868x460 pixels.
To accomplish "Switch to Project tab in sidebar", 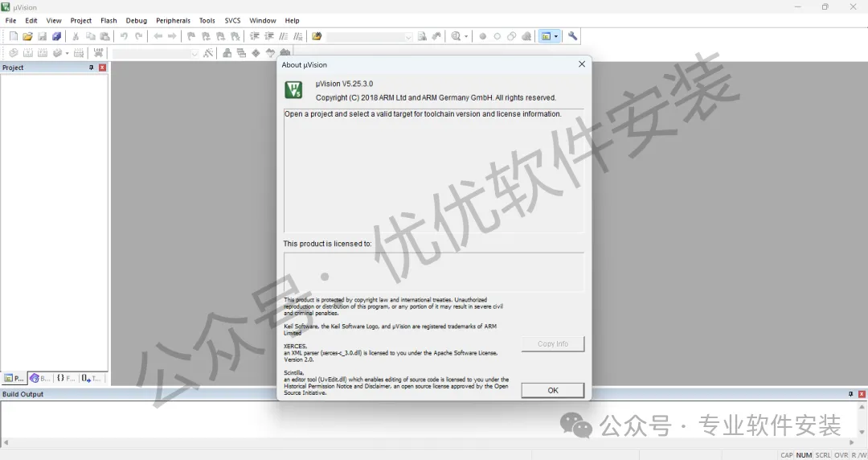I will 14,378.
